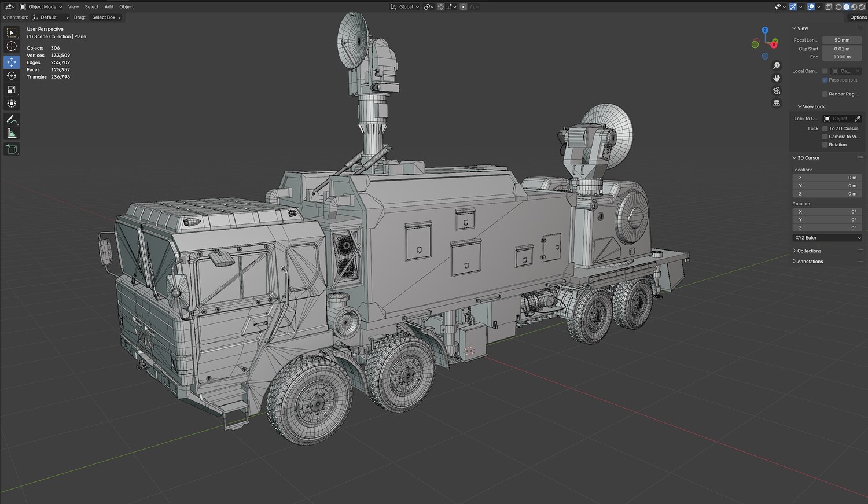Open the transform pivot point dropdown

(428, 7)
